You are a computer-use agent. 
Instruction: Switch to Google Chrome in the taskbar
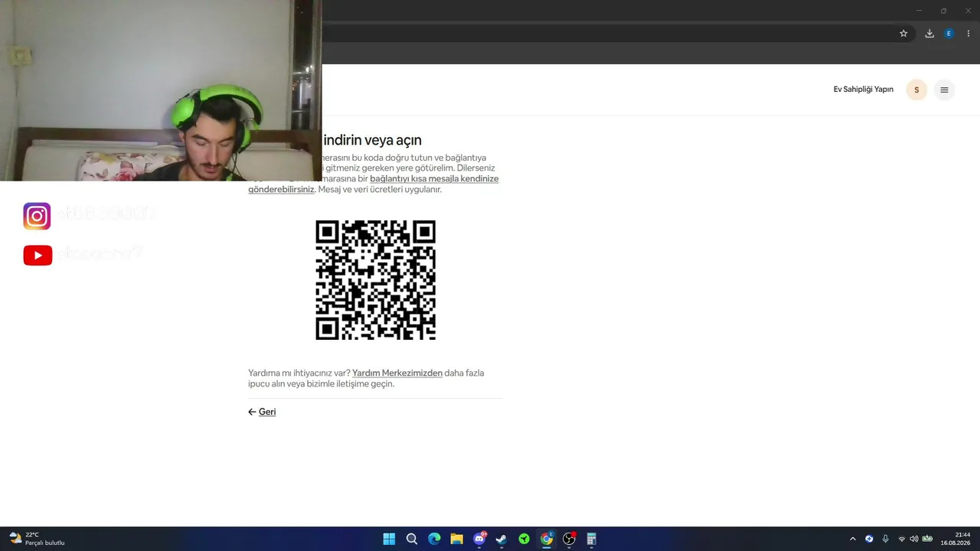pyautogui.click(x=547, y=539)
